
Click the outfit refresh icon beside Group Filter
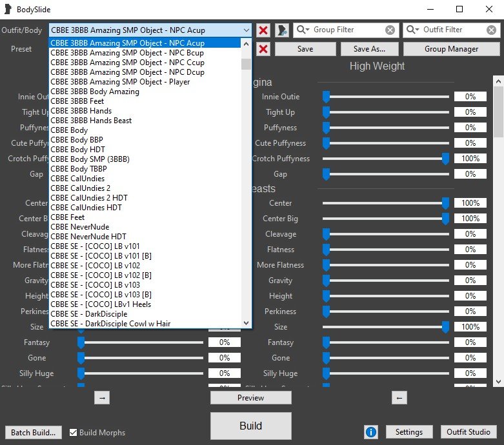[282, 30]
